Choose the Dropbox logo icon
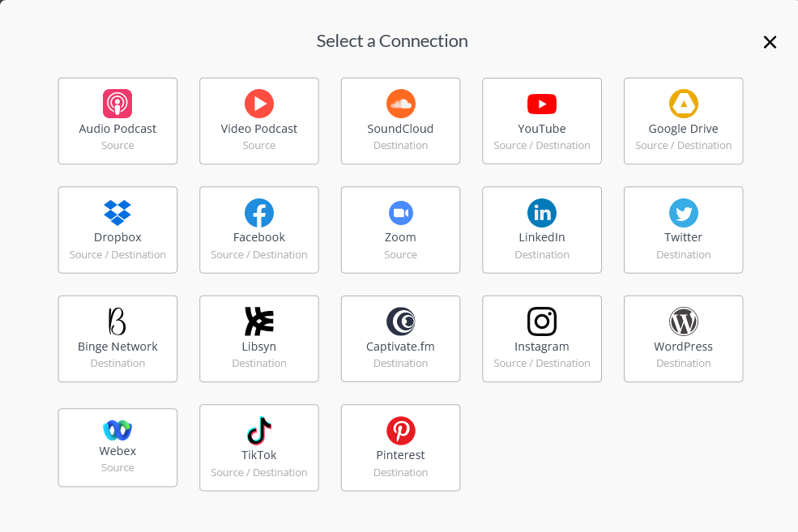Image resolution: width=798 pixels, height=532 pixels. (x=117, y=213)
